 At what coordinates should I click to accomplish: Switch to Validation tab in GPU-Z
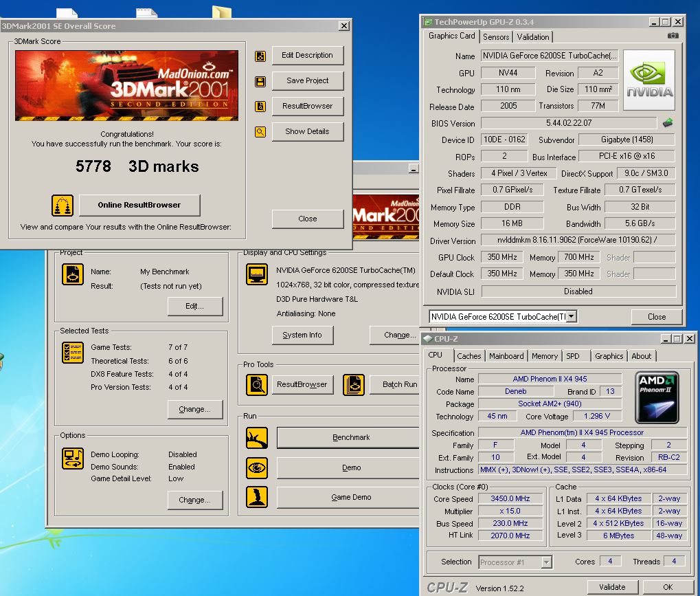coord(533,37)
